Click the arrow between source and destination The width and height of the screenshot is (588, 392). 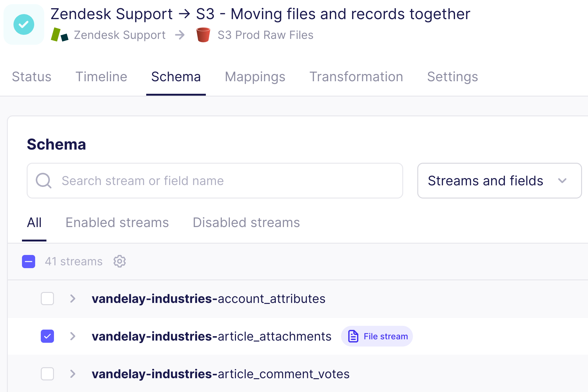click(180, 35)
